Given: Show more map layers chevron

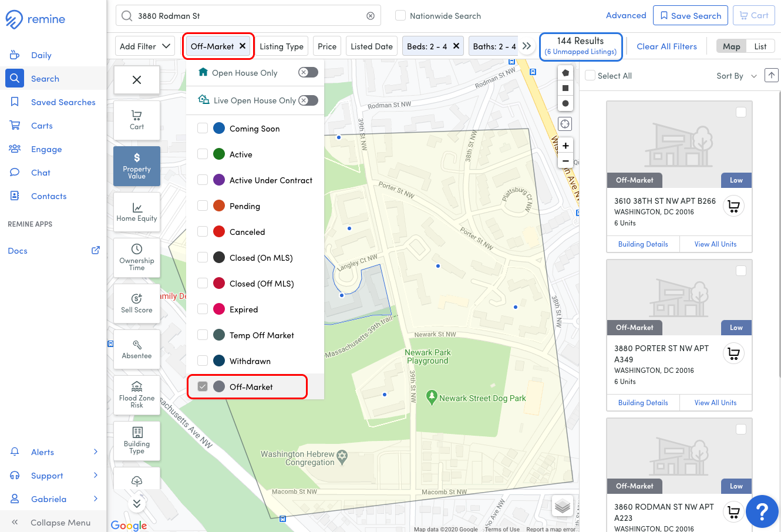Looking at the screenshot, I should coord(137,504).
